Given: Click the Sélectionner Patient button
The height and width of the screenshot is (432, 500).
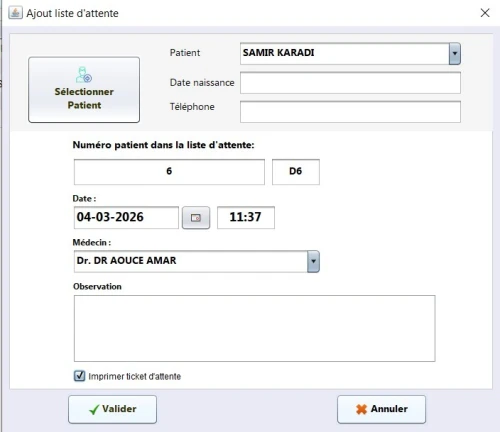Looking at the screenshot, I should (x=84, y=90).
